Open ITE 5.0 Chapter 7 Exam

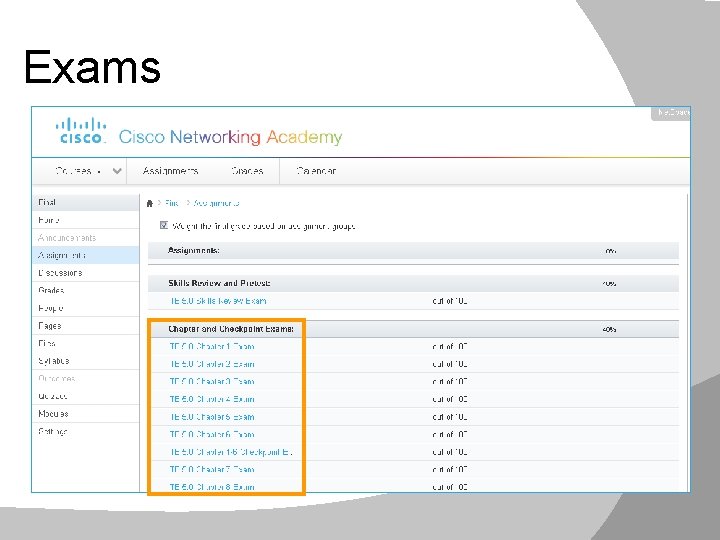click(212, 469)
